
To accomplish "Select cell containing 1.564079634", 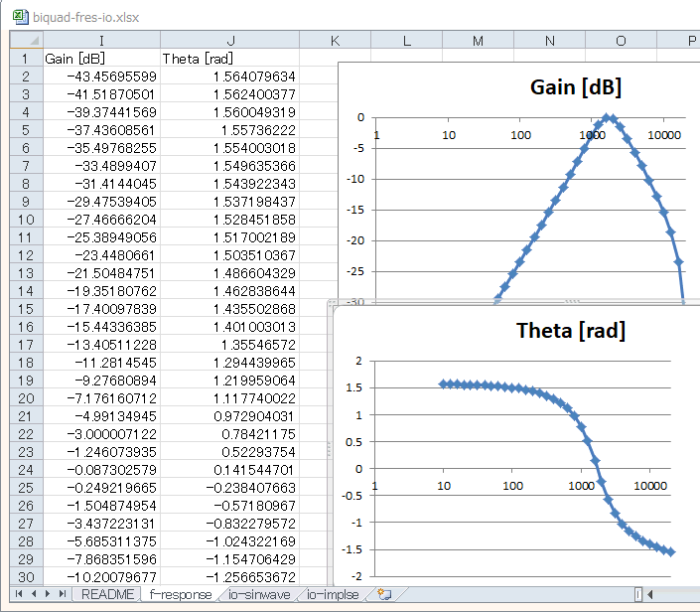I will point(230,76).
